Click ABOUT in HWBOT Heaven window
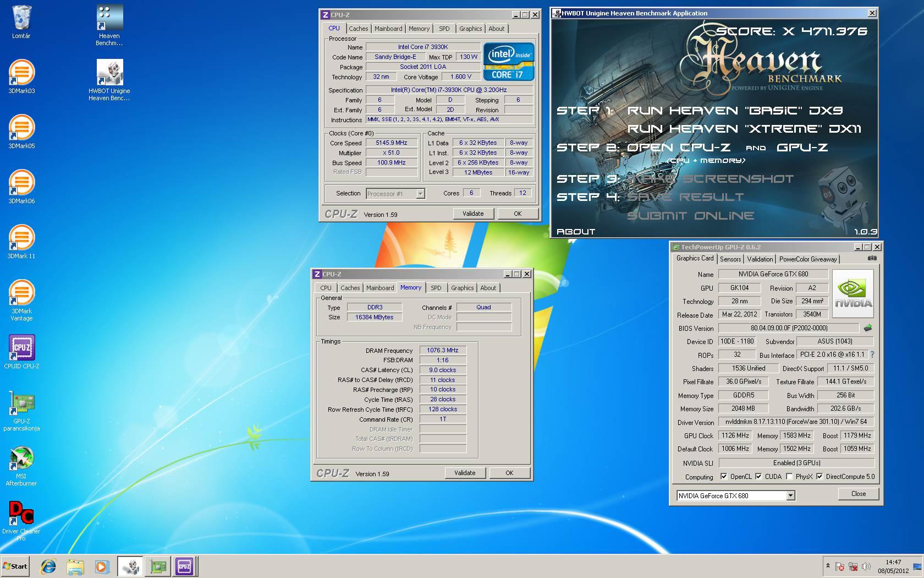 (576, 232)
